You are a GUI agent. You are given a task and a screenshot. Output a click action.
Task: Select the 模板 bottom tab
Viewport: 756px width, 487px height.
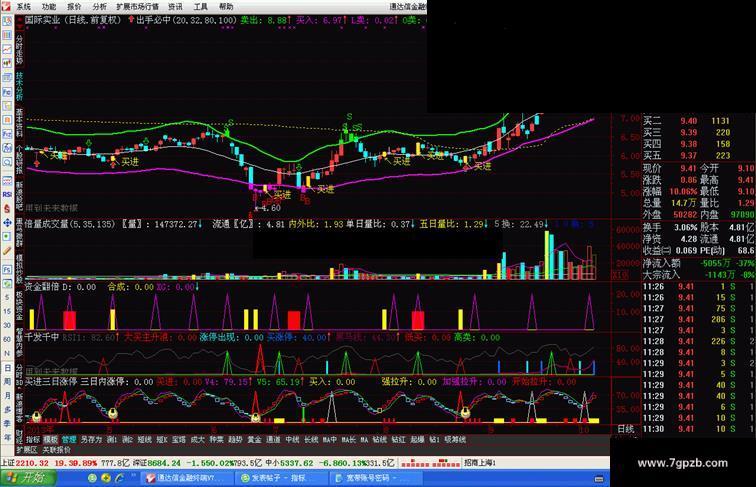(51, 439)
